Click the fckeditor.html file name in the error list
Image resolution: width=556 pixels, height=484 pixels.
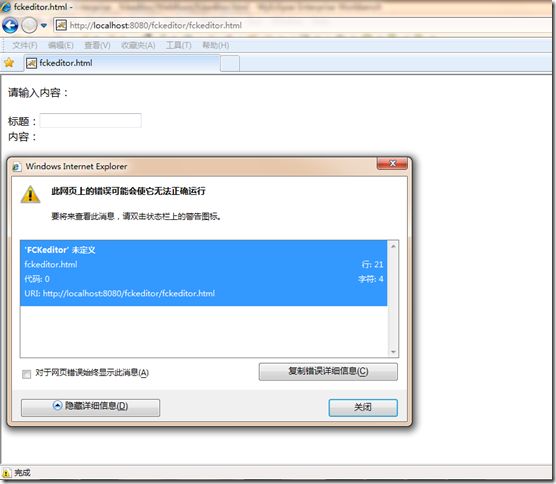[51, 264]
